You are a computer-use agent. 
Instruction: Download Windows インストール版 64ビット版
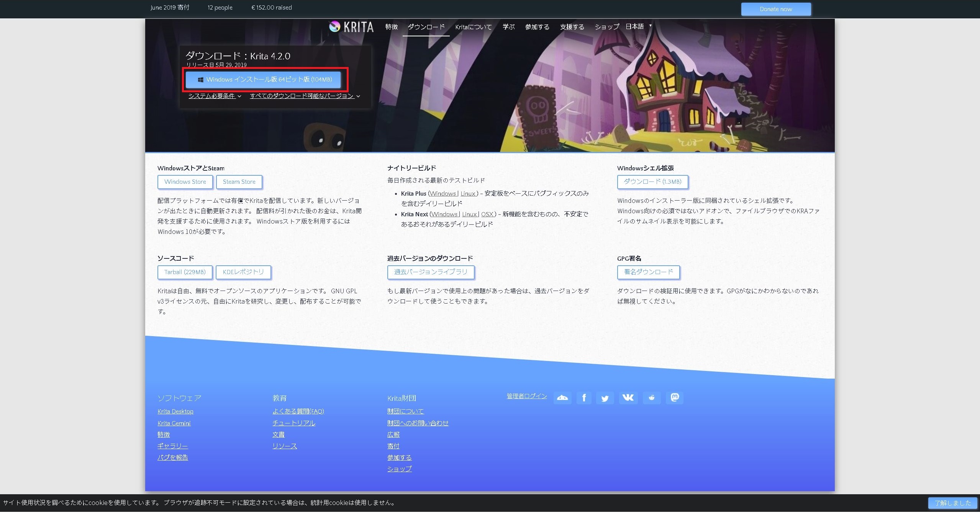click(x=263, y=80)
